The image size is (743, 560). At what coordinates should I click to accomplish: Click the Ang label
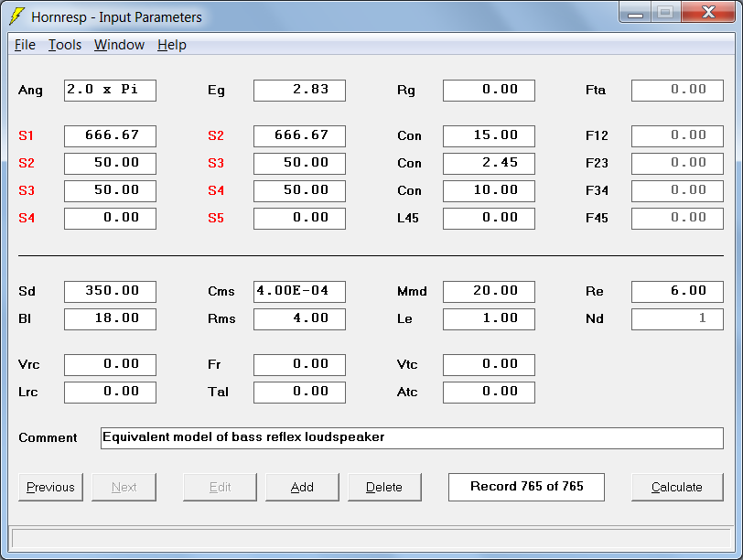pos(30,91)
